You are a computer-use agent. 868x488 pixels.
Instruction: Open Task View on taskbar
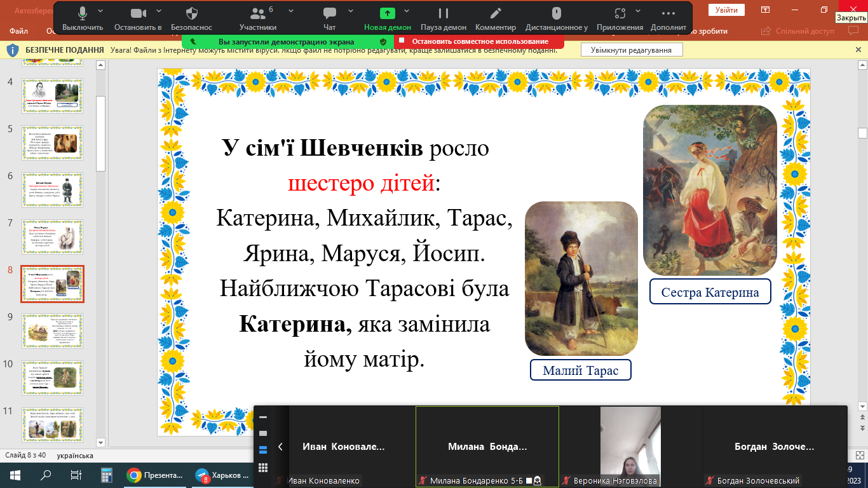(76, 475)
